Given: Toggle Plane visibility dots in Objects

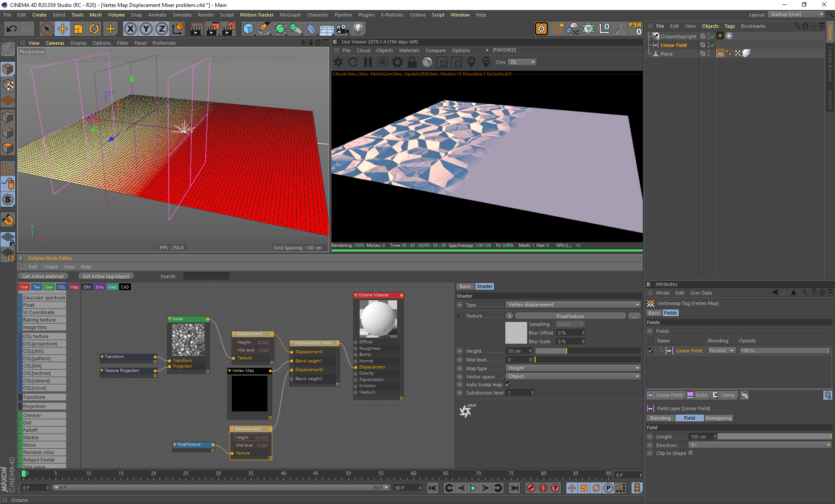Looking at the screenshot, I should point(708,53).
